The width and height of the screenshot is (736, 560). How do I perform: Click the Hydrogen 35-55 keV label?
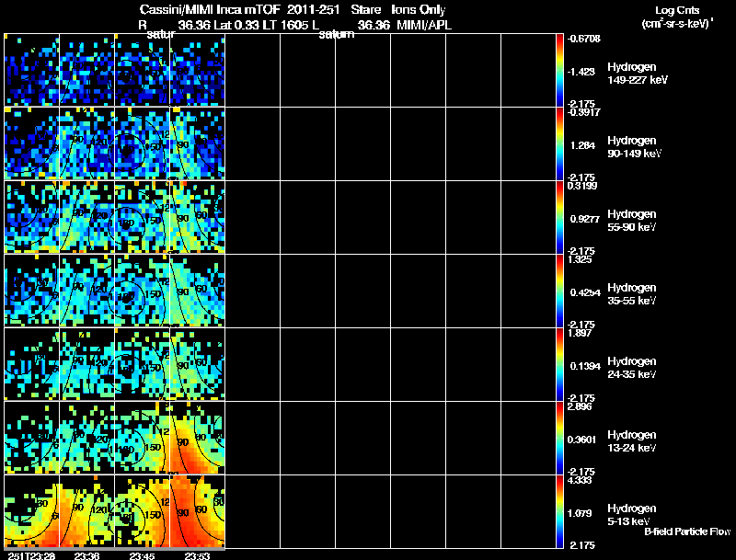coord(632,294)
